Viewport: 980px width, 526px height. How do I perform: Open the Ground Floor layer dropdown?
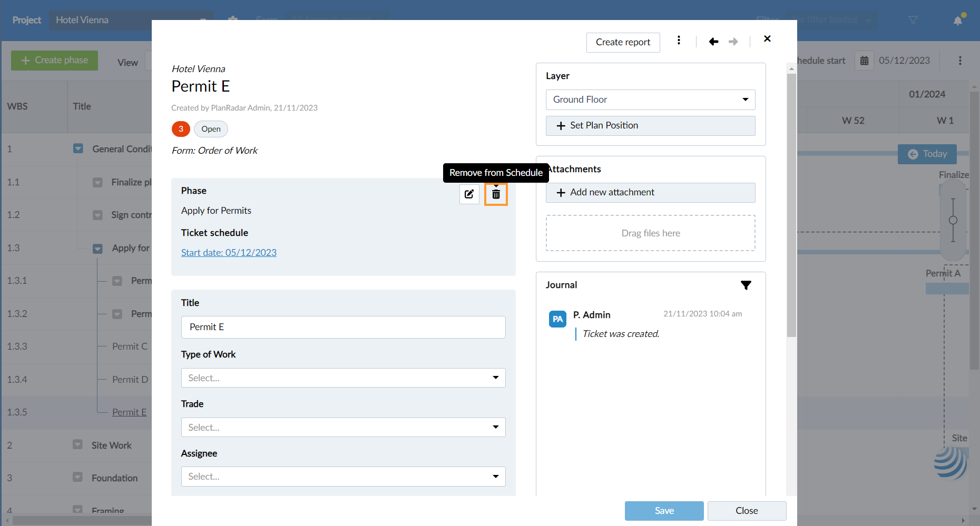click(650, 100)
